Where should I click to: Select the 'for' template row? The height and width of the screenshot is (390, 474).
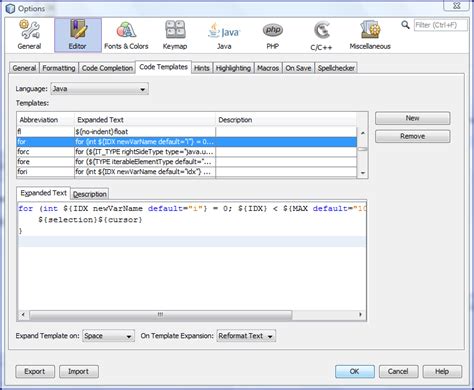click(187, 142)
